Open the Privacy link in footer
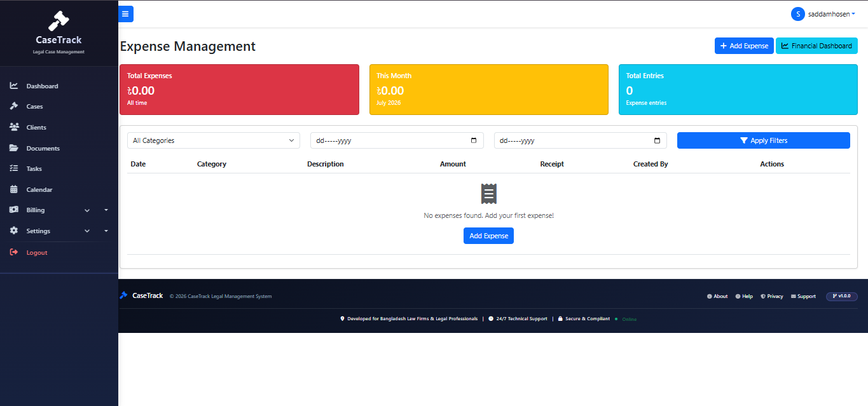This screenshot has height=406, width=868. click(x=772, y=296)
